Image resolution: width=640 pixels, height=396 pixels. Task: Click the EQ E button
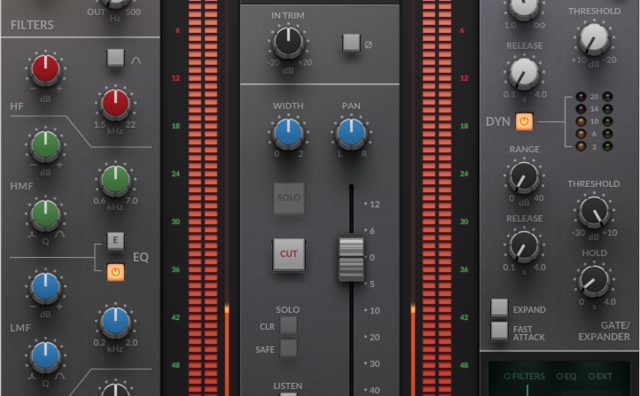pyautogui.click(x=116, y=240)
